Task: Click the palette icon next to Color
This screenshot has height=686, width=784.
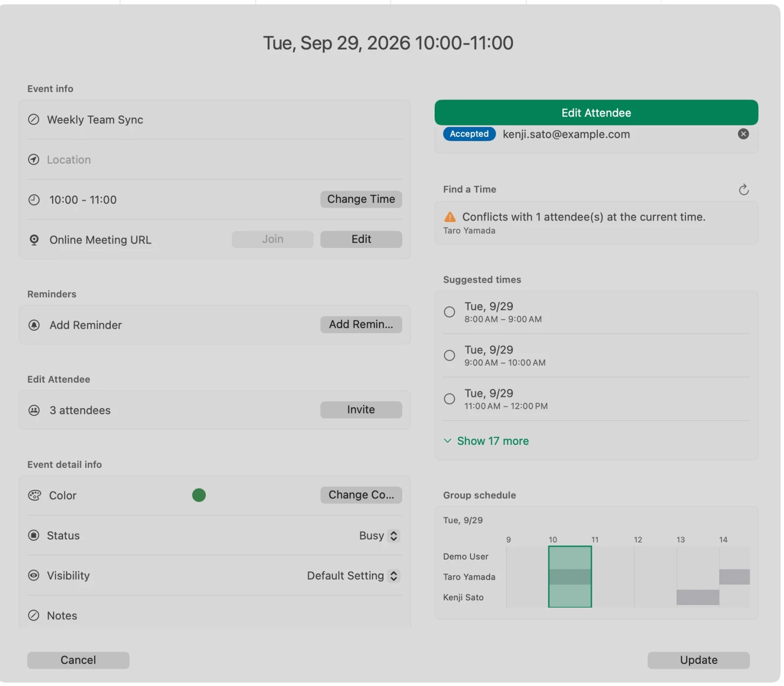Action: click(x=34, y=495)
